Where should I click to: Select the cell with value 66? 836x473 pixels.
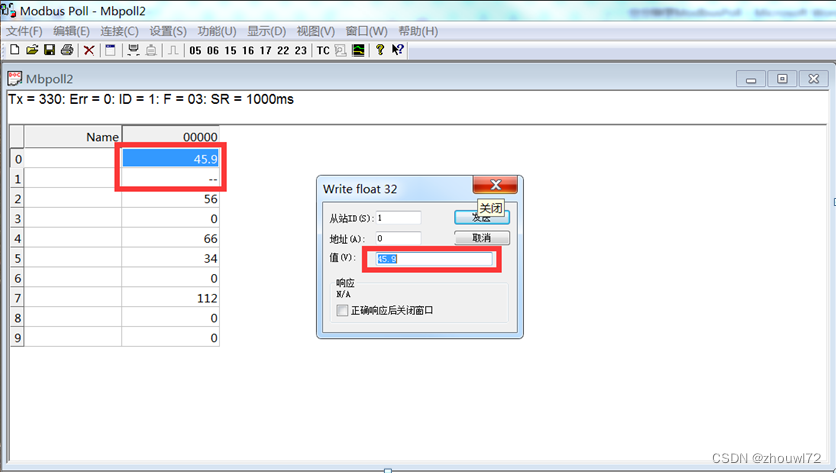click(171, 238)
